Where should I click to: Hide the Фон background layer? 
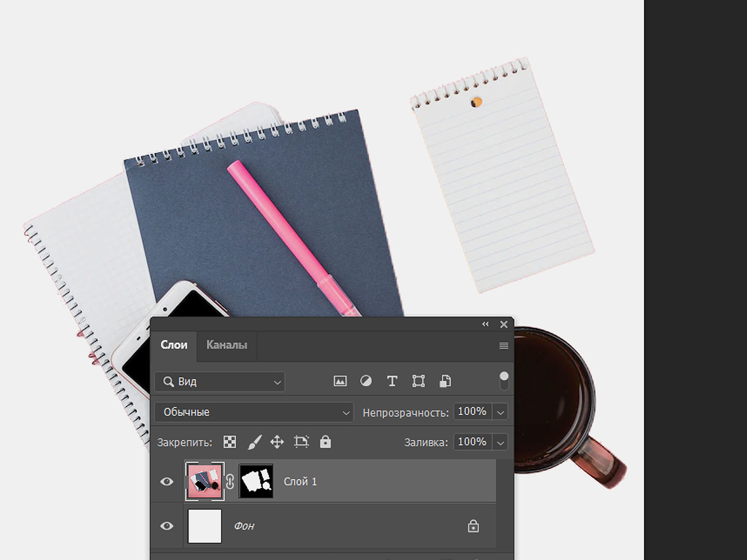pyautogui.click(x=167, y=526)
